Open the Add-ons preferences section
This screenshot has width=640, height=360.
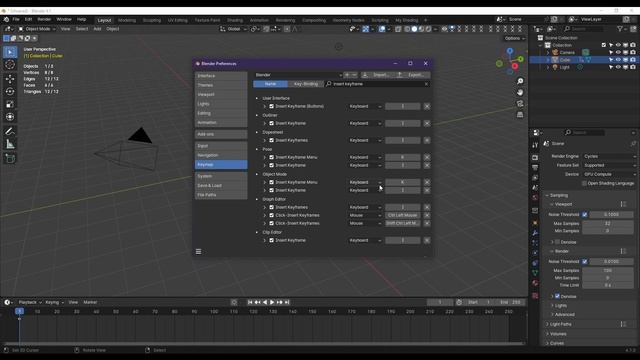pos(221,134)
